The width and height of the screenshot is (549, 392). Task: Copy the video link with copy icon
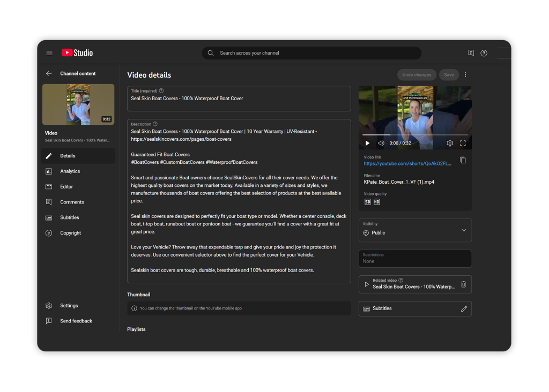click(463, 160)
